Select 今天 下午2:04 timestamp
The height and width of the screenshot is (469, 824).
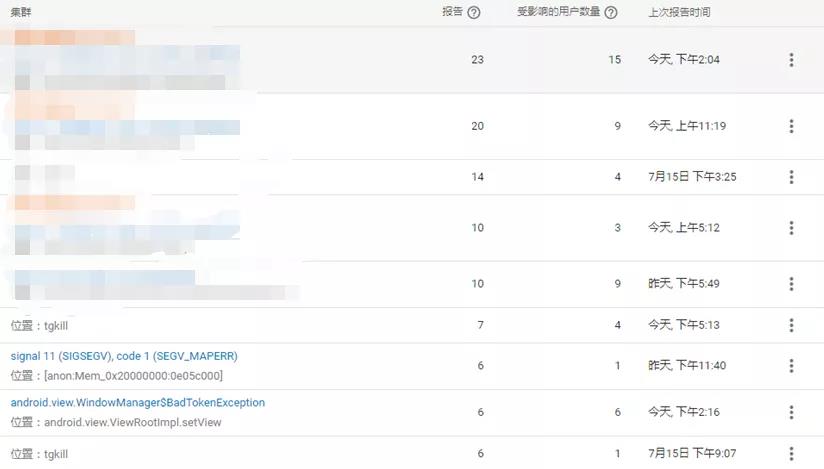(684, 59)
